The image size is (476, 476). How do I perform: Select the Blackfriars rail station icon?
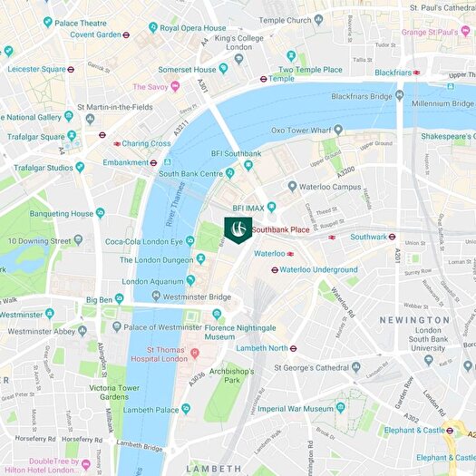(x=417, y=73)
